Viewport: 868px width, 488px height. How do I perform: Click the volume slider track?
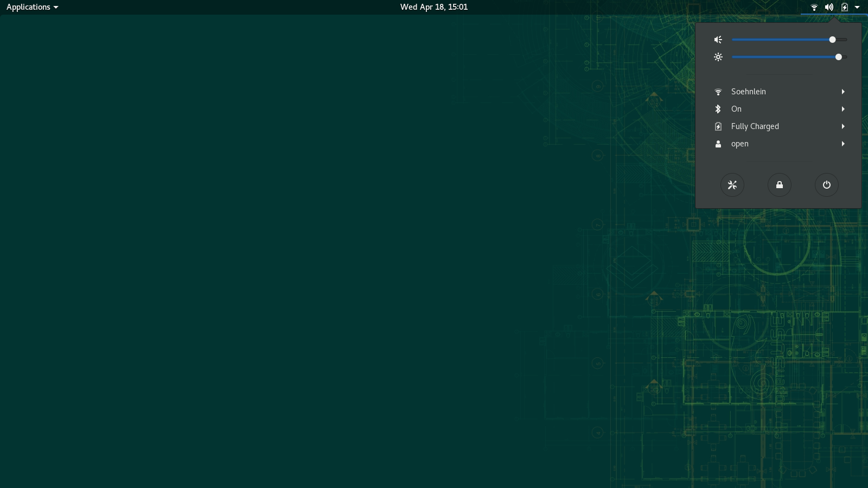click(x=781, y=40)
